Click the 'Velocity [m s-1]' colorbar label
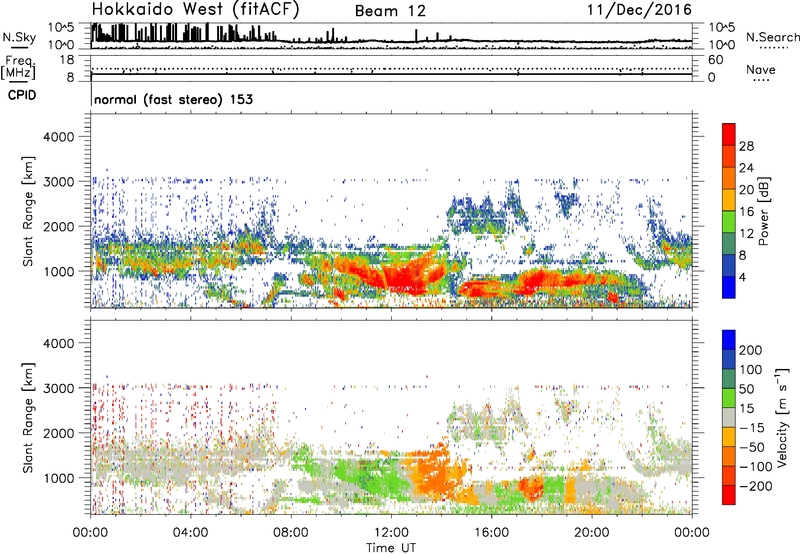800x554 pixels. click(781, 417)
